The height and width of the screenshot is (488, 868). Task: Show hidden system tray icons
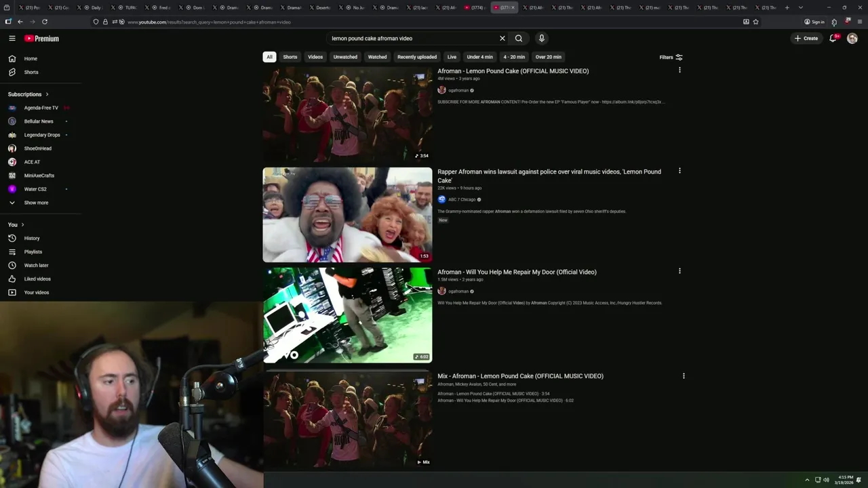pos(807,480)
